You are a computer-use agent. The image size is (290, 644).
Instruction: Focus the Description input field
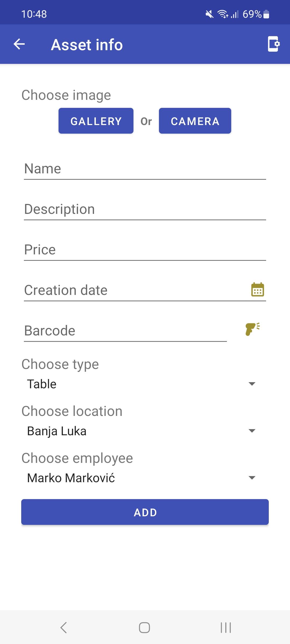click(x=145, y=209)
